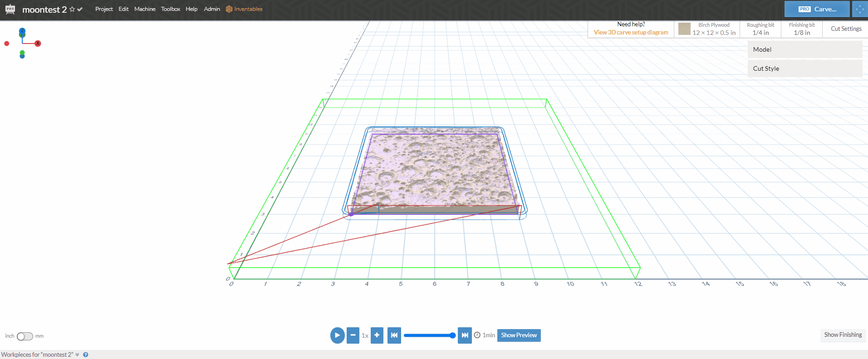
Task: Click the Z axis view handle
Action: (x=22, y=31)
